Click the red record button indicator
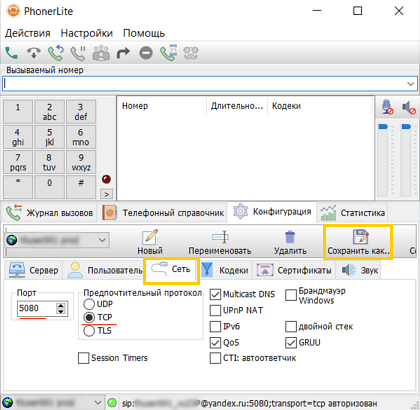This screenshot has width=420, height=410. 106,179
